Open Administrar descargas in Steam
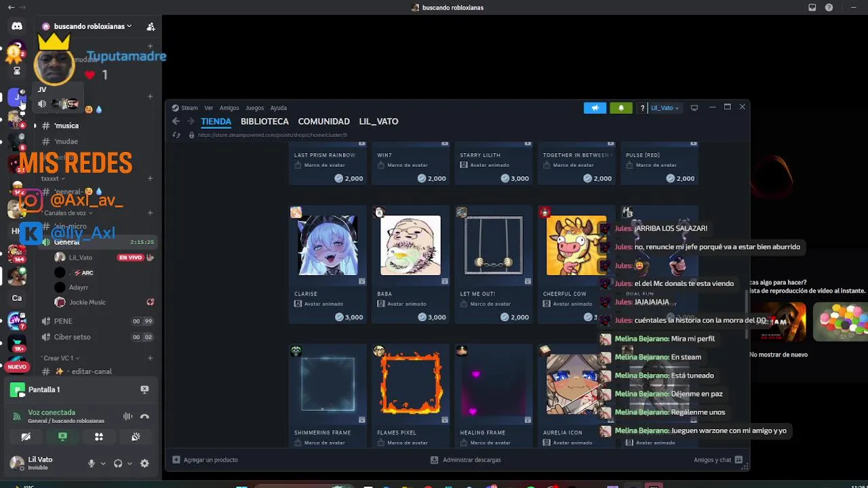The height and width of the screenshot is (488, 868). click(x=465, y=460)
